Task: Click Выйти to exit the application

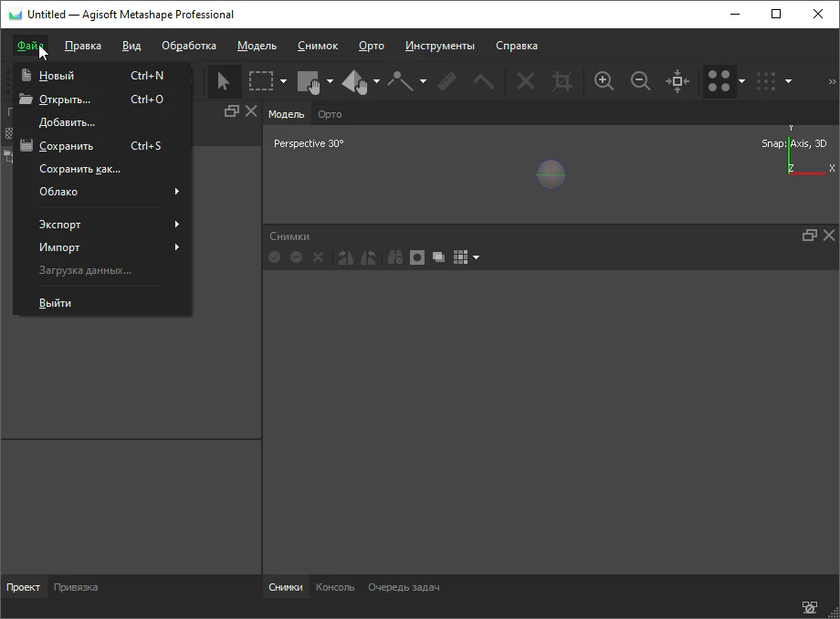Action: pyautogui.click(x=55, y=303)
